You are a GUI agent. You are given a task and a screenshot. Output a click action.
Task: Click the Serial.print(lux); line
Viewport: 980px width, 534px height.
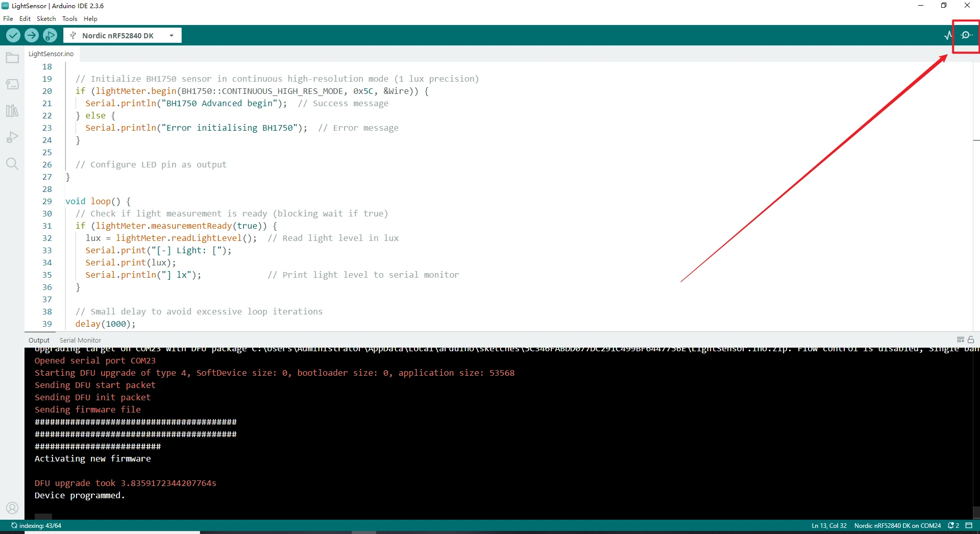point(131,262)
